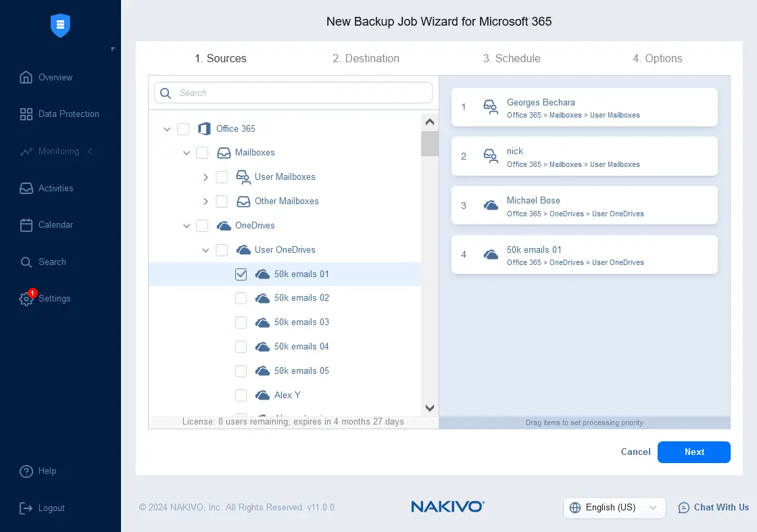757x532 pixels.
Task: Switch to the 4. Options step
Action: (x=658, y=58)
